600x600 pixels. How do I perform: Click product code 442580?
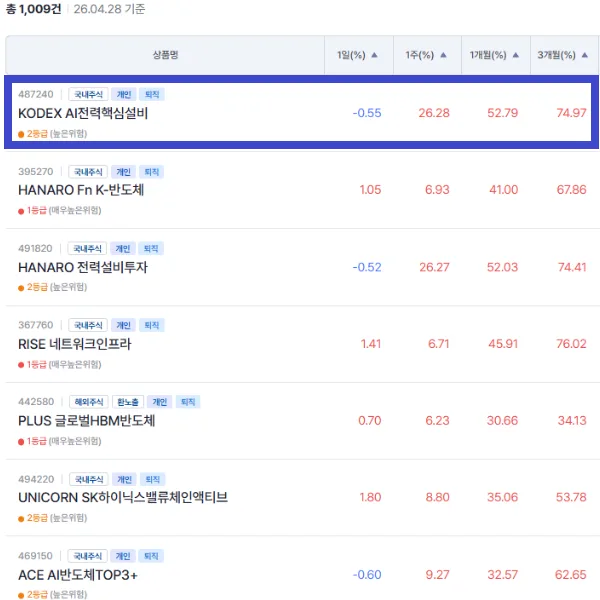point(36,401)
